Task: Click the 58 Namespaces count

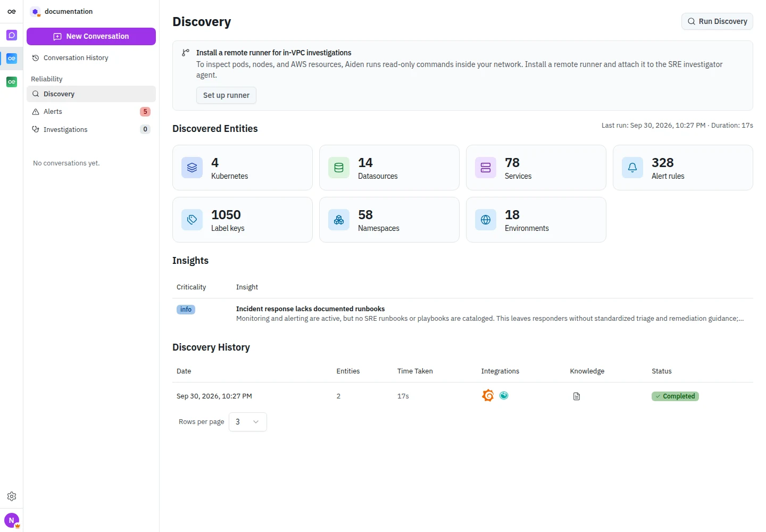Action: pyautogui.click(x=365, y=215)
